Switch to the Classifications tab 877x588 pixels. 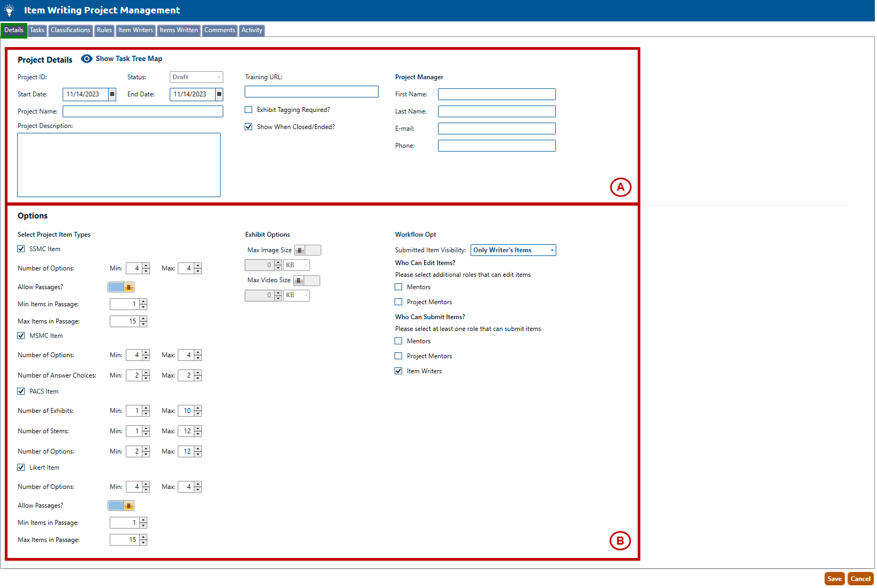pos(70,31)
